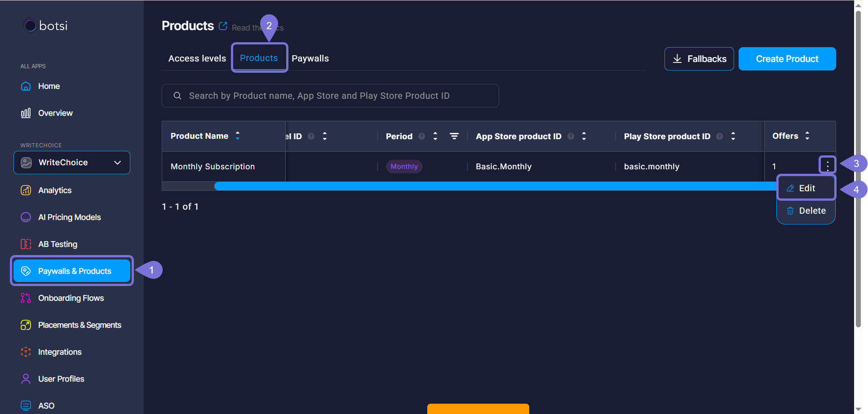Click the Home icon in sidebar
Viewport: 868px width, 414px height.
[x=26, y=86]
